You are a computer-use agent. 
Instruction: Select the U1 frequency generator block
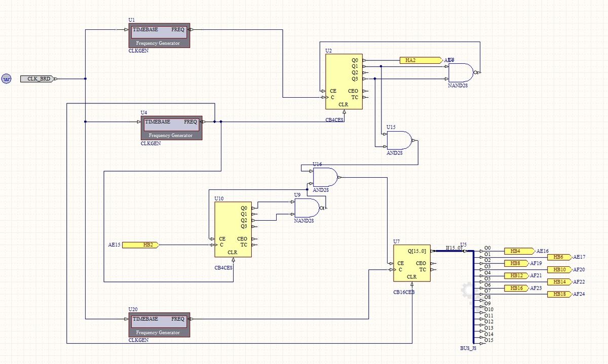click(x=160, y=35)
